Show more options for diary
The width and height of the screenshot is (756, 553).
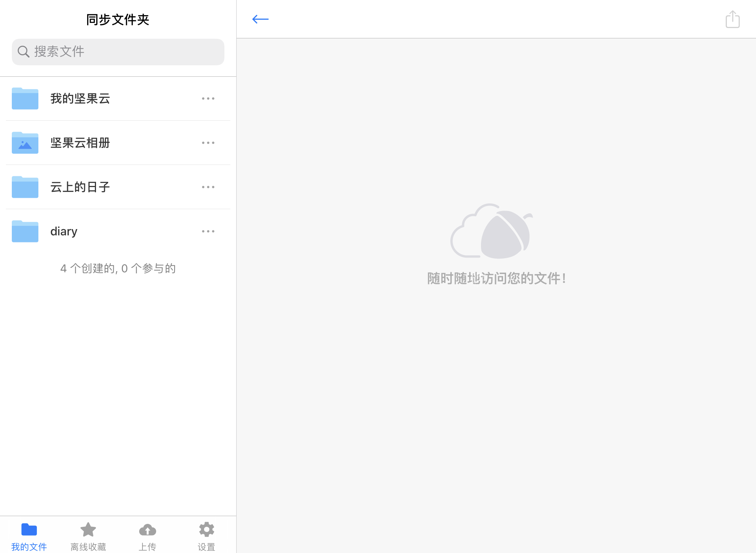[x=208, y=231]
